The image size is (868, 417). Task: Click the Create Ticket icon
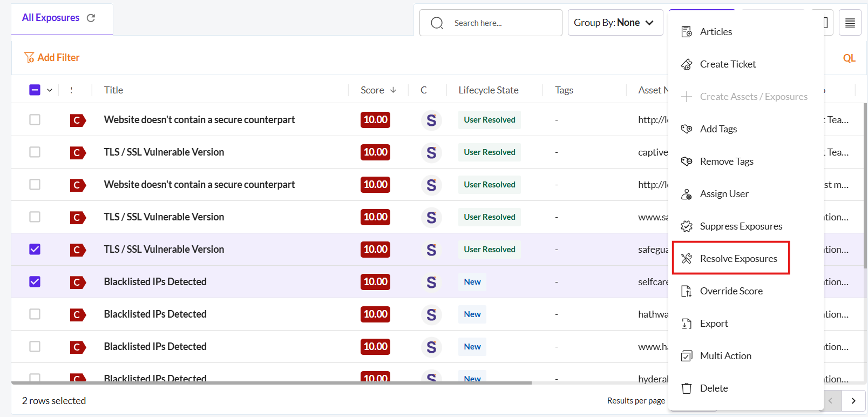(x=687, y=64)
